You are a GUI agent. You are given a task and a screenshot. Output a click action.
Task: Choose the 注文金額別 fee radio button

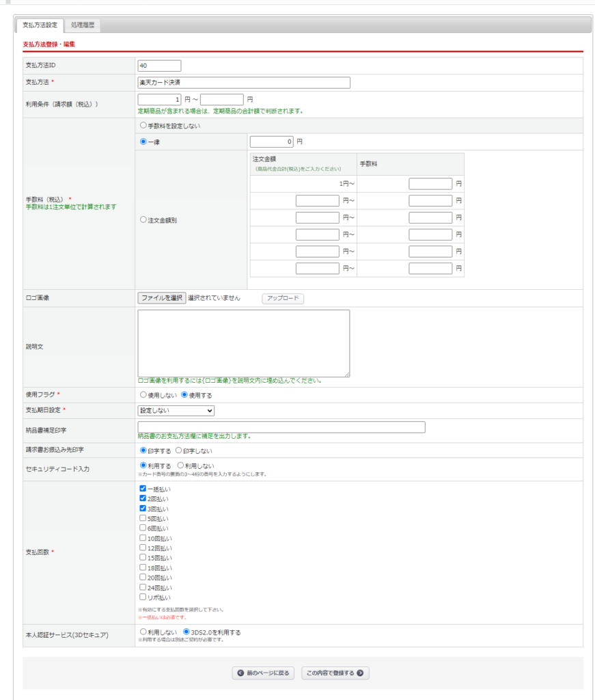click(x=143, y=220)
